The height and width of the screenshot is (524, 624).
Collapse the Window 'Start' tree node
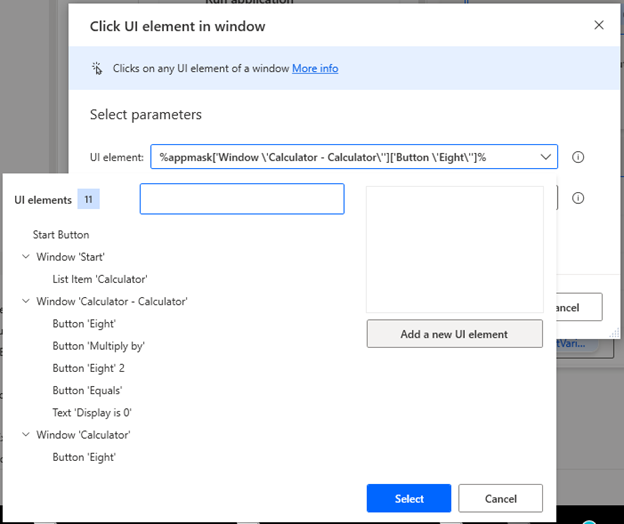tap(26, 257)
